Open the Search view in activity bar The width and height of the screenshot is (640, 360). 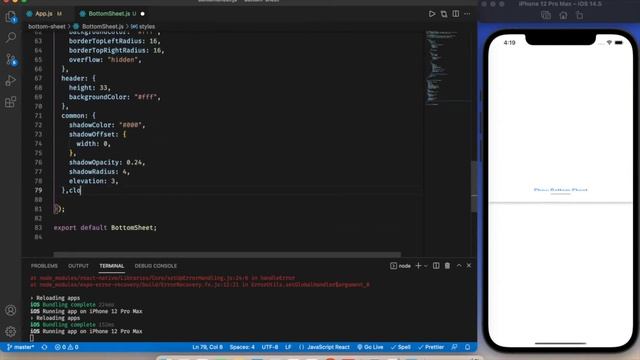[11, 38]
